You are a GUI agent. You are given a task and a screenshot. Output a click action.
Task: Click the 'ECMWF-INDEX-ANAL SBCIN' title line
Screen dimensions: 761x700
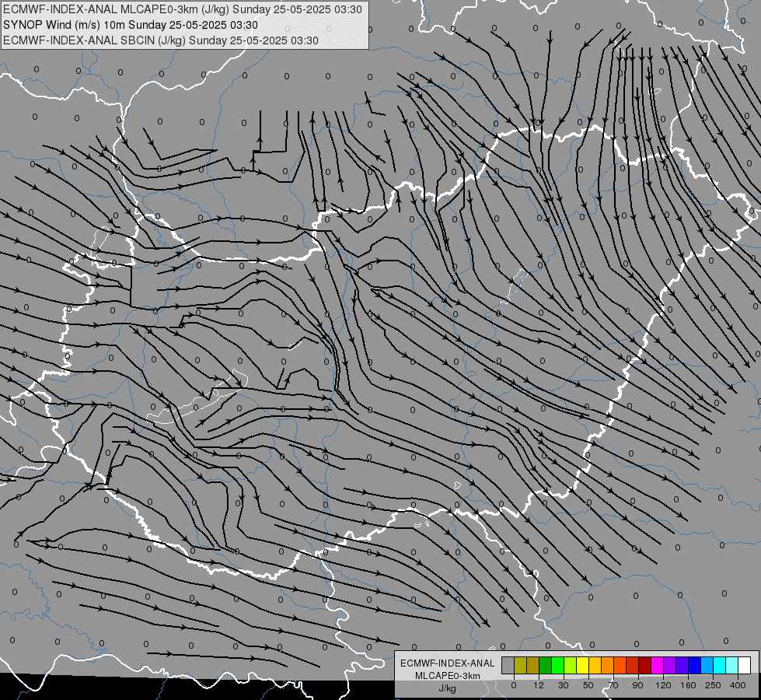point(161,40)
